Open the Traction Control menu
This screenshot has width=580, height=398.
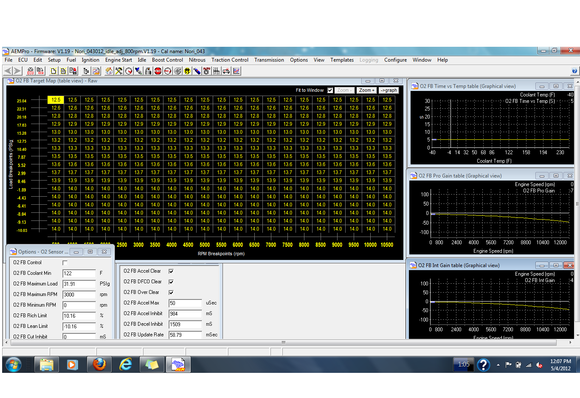pyautogui.click(x=230, y=60)
